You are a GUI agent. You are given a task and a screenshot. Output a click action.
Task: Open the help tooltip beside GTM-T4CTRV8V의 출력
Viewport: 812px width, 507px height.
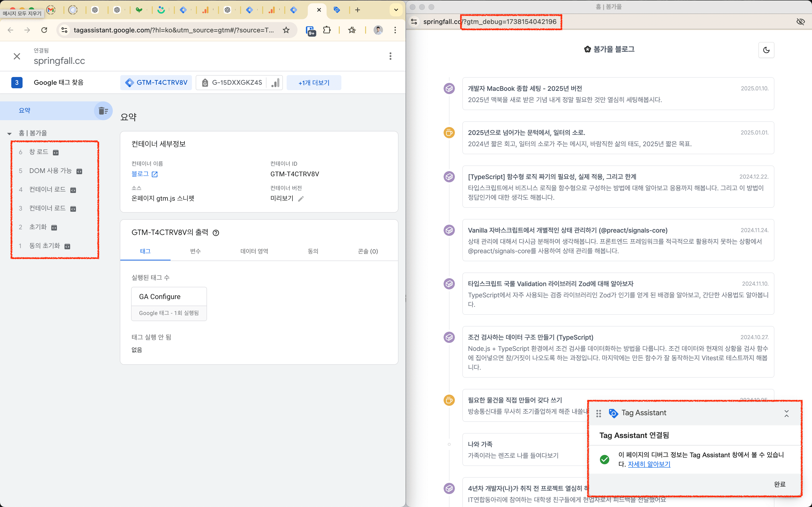[x=216, y=232]
